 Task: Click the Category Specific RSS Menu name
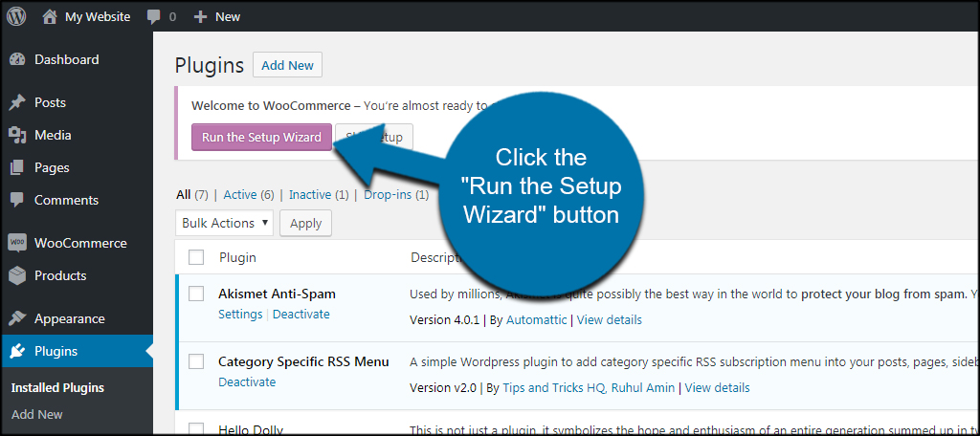303,361
